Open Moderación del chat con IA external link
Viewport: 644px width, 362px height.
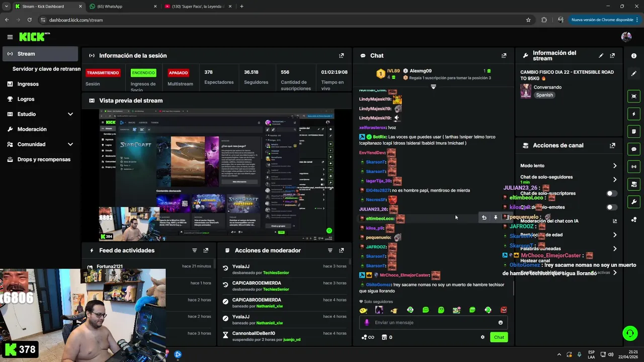pyautogui.click(x=614, y=221)
